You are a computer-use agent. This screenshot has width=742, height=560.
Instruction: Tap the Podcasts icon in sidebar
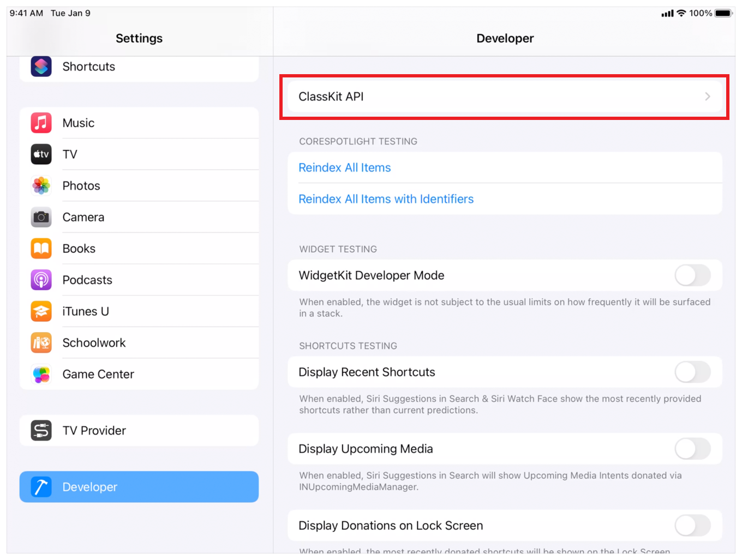[41, 280]
